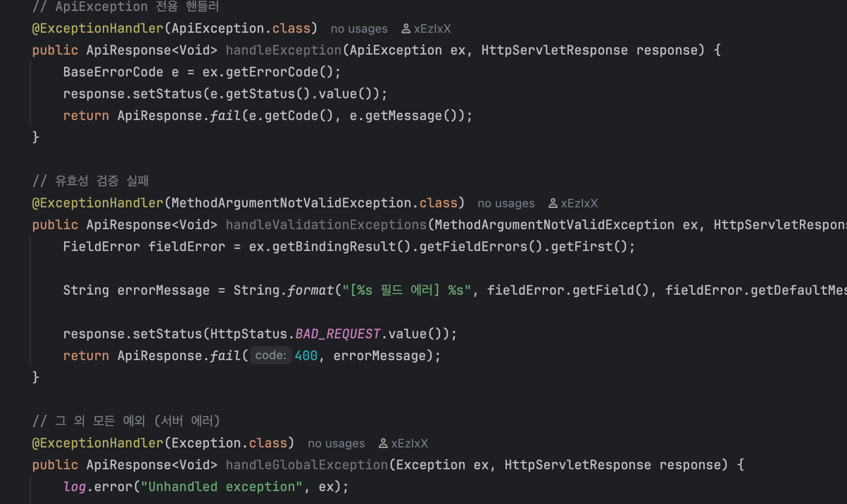Click the comment '// 유효성 검증 실패'

pos(91,181)
